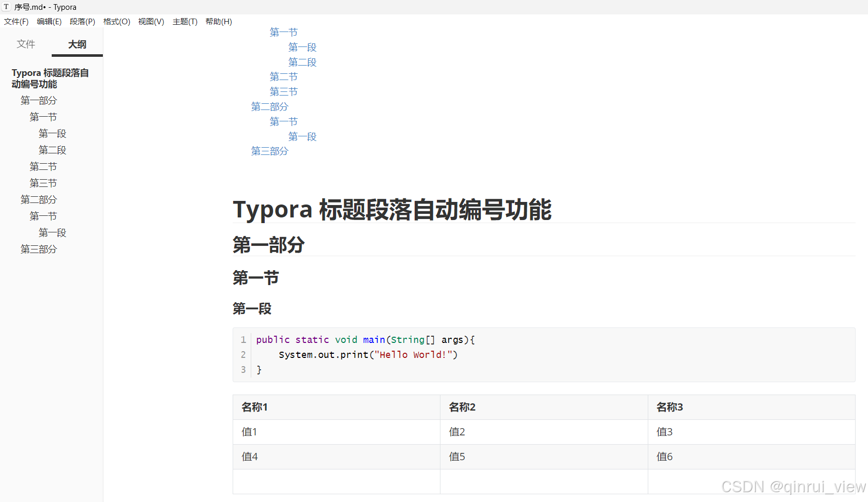Click code line public static void main
The image size is (868, 502).
pos(366,340)
